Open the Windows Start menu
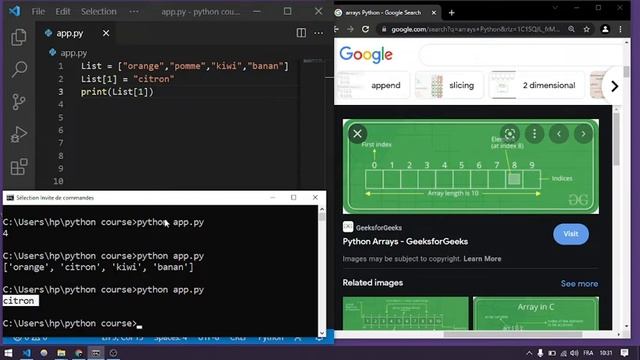The height and width of the screenshot is (360, 640). [8, 353]
